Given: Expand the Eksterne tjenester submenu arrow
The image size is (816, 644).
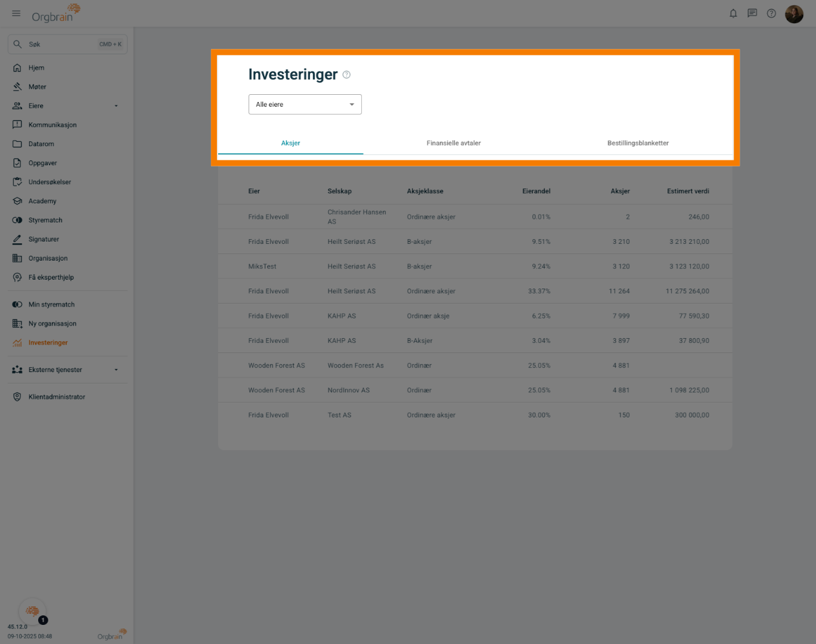Looking at the screenshot, I should 116,370.
